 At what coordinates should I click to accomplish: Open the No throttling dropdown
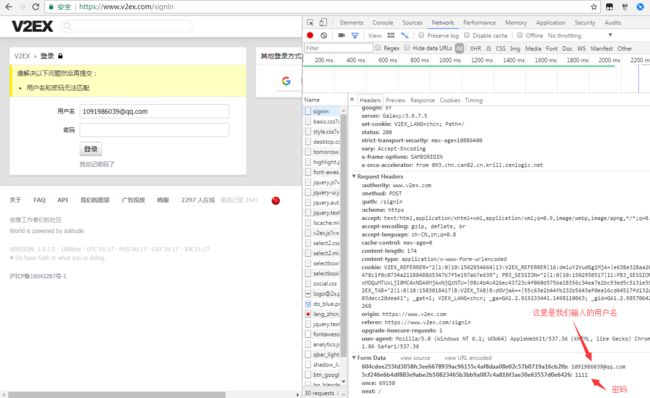pyautogui.click(x=580, y=35)
